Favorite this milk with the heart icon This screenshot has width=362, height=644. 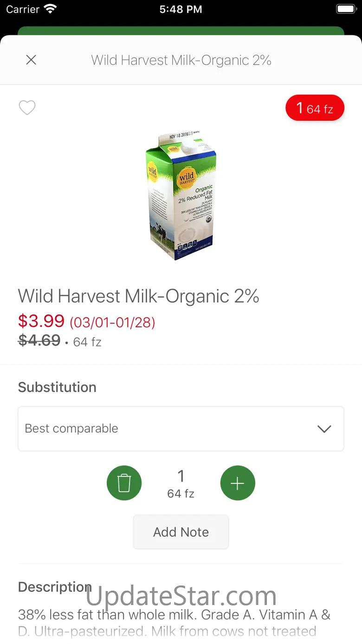point(27,108)
